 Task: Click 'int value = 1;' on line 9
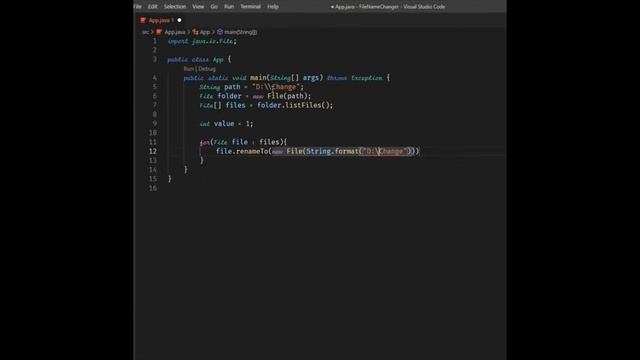coord(227,124)
